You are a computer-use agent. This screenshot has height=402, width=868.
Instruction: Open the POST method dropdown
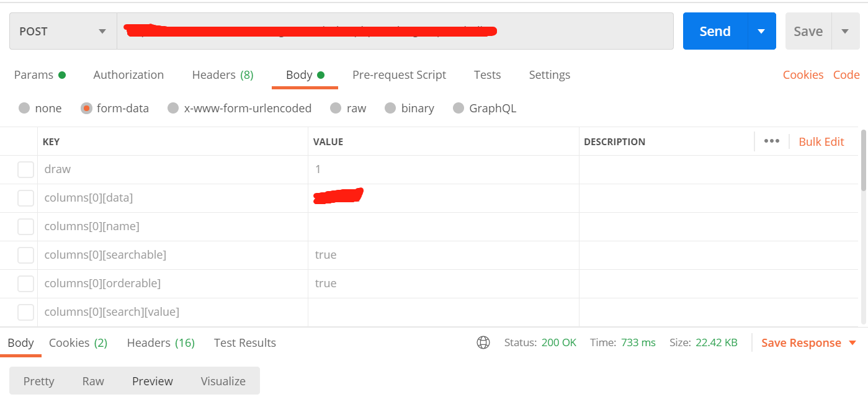pyautogui.click(x=63, y=31)
